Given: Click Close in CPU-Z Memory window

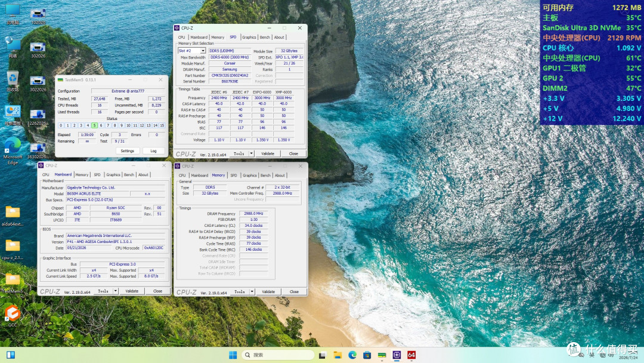Looking at the screenshot, I should 294,291.
